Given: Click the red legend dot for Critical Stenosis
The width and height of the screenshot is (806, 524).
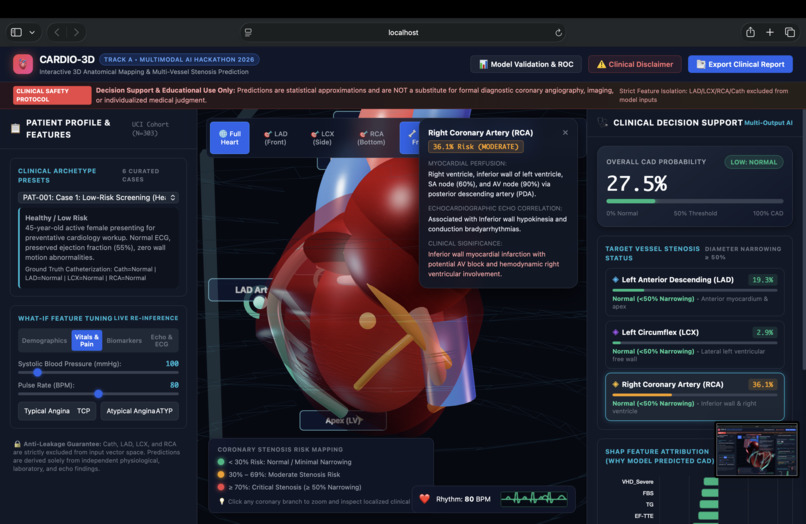Looking at the screenshot, I should (x=221, y=487).
